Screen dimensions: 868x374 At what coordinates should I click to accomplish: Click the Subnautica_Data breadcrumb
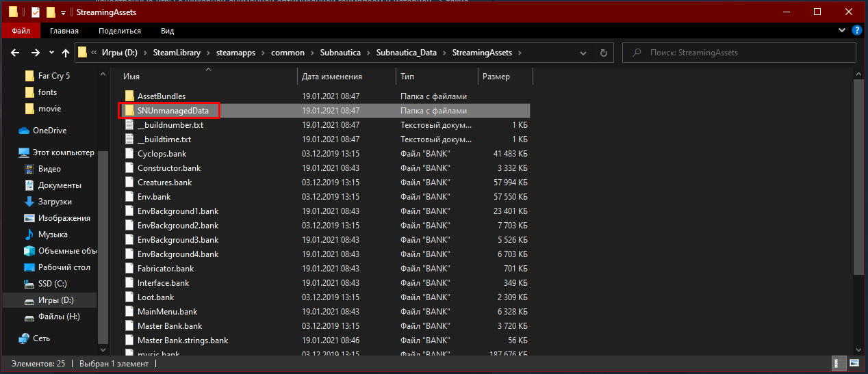[x=405, y=53]
